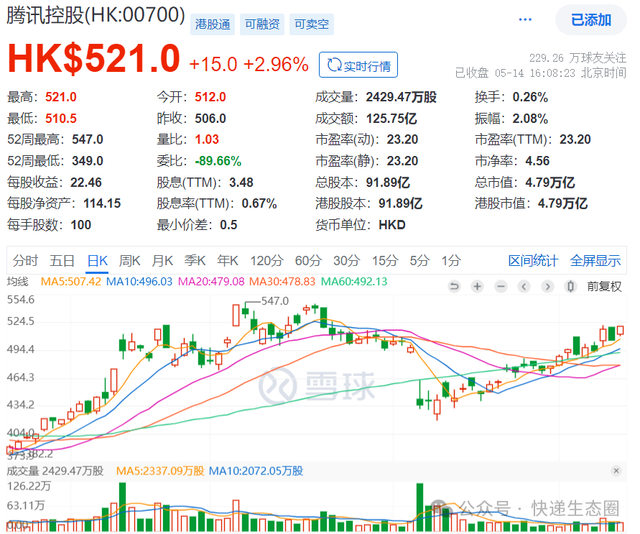Click the 52周最高 value 547.0

[87, 140]
